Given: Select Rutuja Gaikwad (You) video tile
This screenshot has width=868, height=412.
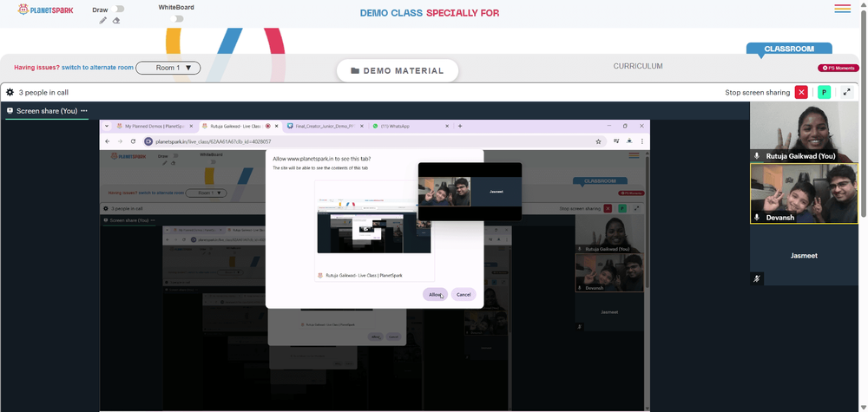Looking at the screenshot, I should [x=803, y=132].
